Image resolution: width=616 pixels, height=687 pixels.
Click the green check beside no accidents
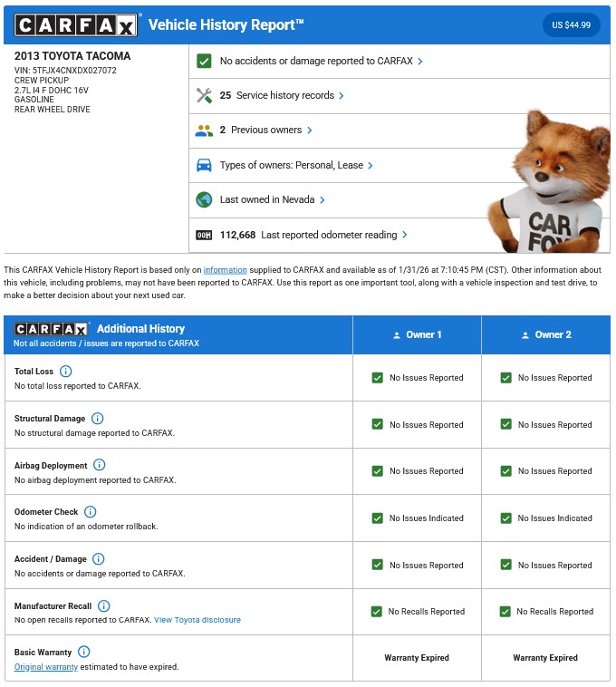pyautogui.click(x=204, y=61)
